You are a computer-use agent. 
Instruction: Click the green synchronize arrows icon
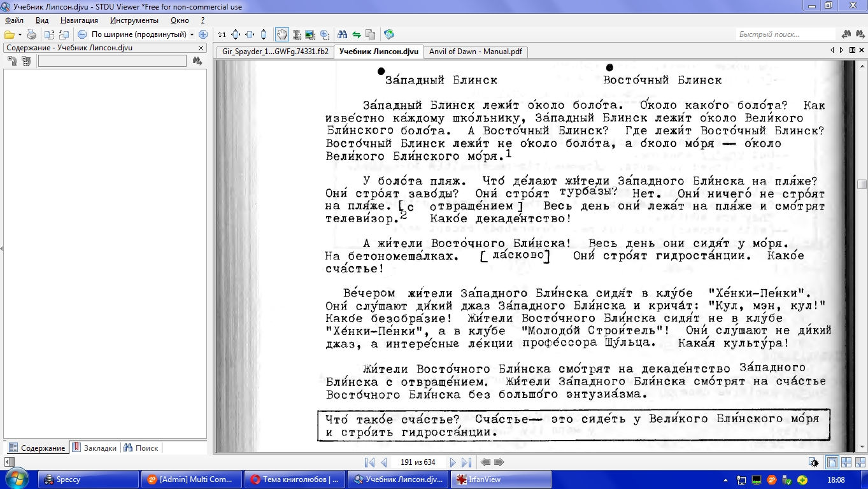(356, 34)
